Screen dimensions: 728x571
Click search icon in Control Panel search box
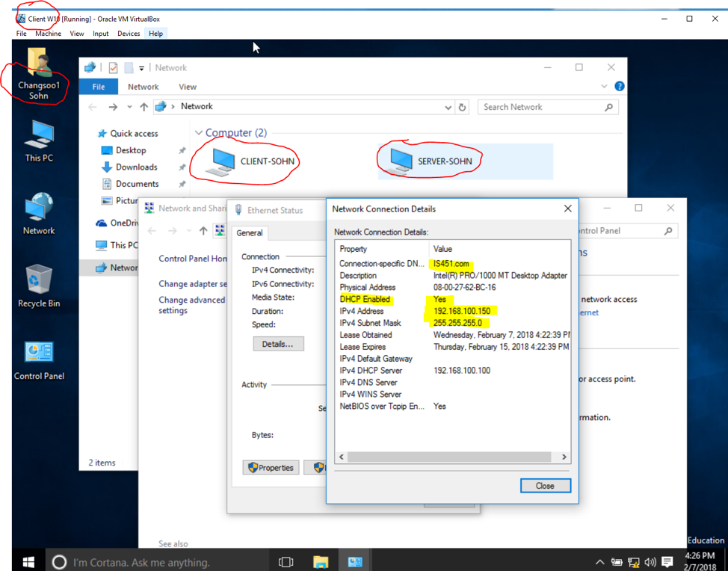[x=668, y=231]
